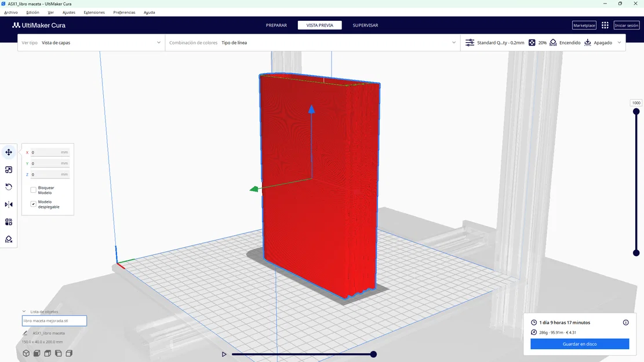Screen dimensions: 644x362
Task: Select the Support Blocker tool
Action: click(9, 239)
